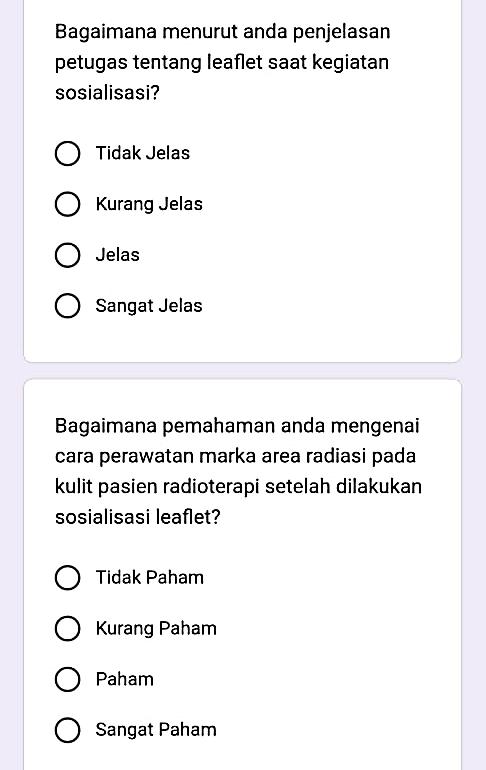The height and width of the screenshot is (770, 486).
Task: Click the word 'sosialisasi?' in first question
Action: pyautogui.click(x=108, y=92)
